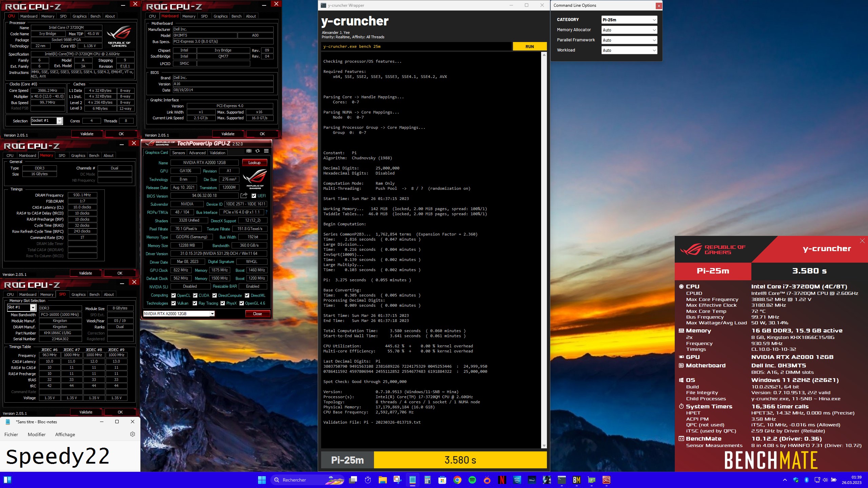Open the GPU-Z hamburger menu
This screenshot has height=488, width=868.
click(267, 151)
